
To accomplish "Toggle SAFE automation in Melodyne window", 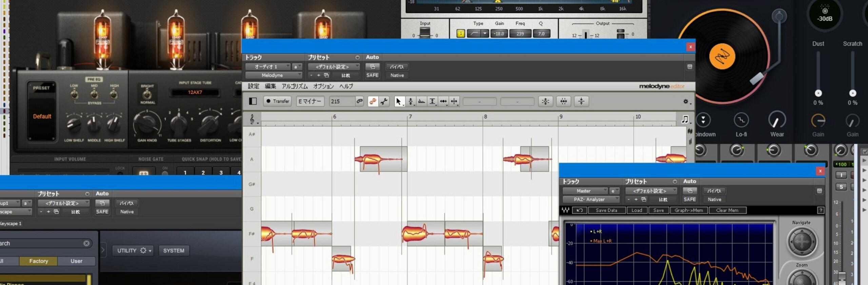I will [372, 75].
